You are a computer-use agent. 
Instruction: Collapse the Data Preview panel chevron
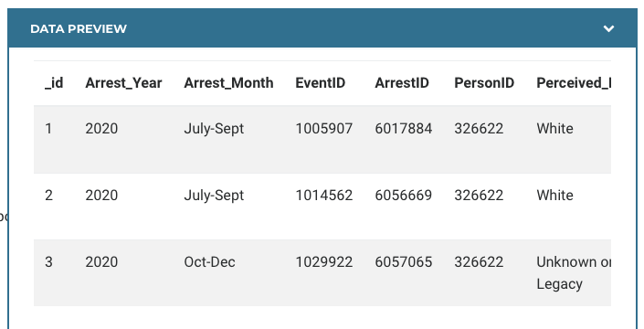(608, 28)
